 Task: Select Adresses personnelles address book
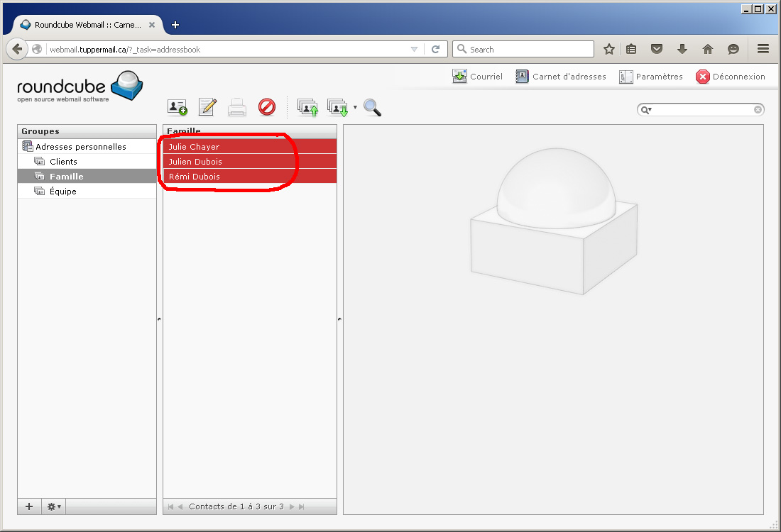80,147
